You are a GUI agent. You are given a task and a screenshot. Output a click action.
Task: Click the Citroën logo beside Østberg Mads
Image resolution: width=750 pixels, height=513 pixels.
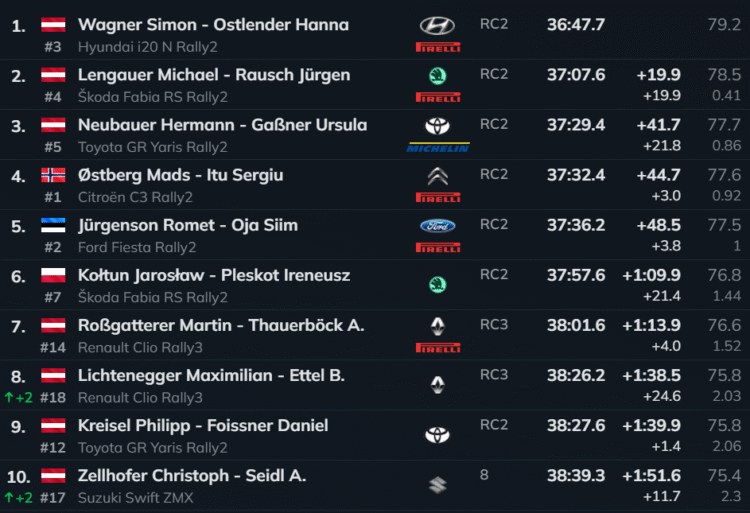pyautogui.click(x=437, y=177)
